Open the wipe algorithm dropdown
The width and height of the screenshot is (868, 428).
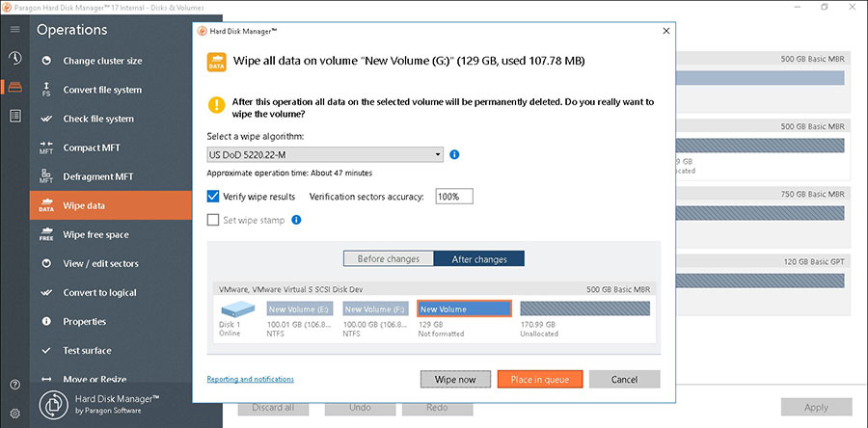326,154
